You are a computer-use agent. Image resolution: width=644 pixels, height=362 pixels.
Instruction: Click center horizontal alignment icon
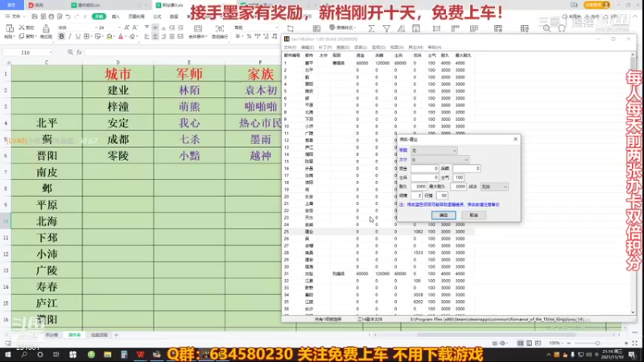(x=155, y=36)
